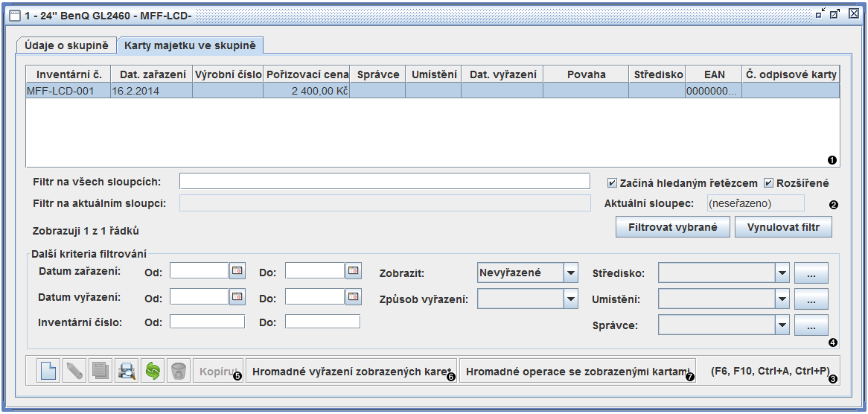Image resolution: width=868 pixels, height=414 pixels.
Task: Switch to the 'Údaje o skupině' tab
Action: click(x=66, y=45)
